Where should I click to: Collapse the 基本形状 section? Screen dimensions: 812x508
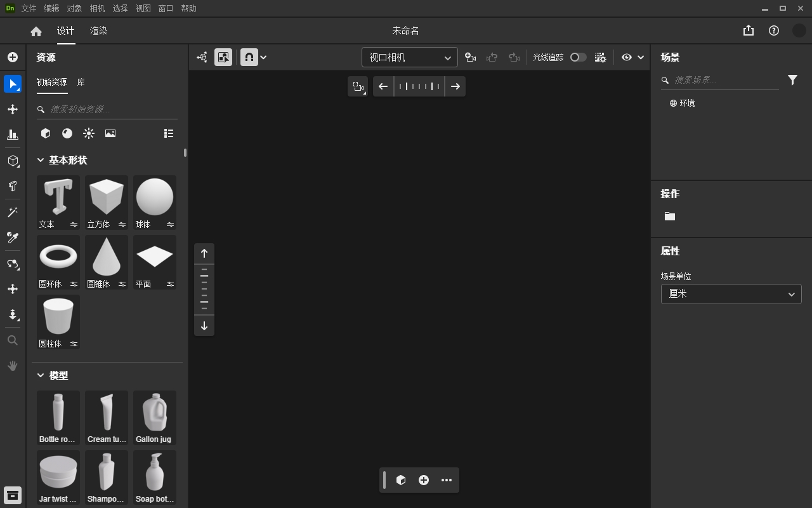click(41, 160)
